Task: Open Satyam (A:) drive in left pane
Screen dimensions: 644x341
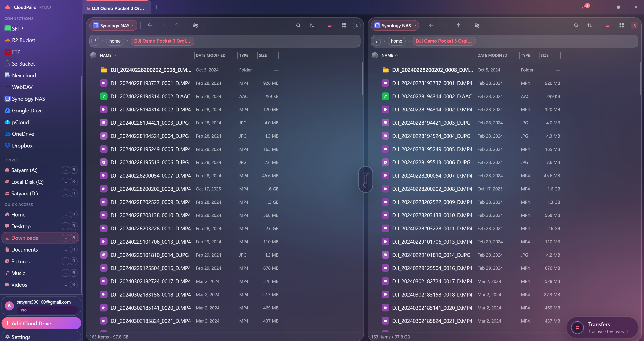Action: [65, 170]
